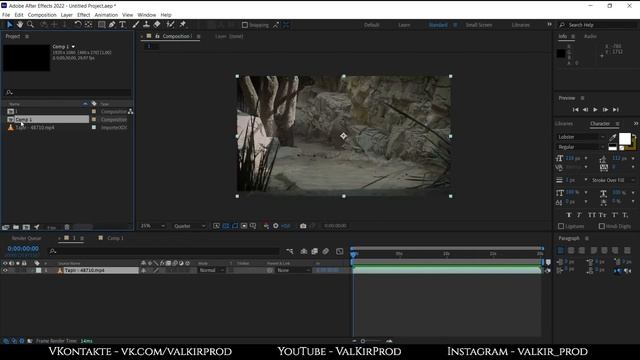Take a snapshot with the camera icon
Image resolution: width=640 pixels, height=360 pixels.
[x=303, y=226]
